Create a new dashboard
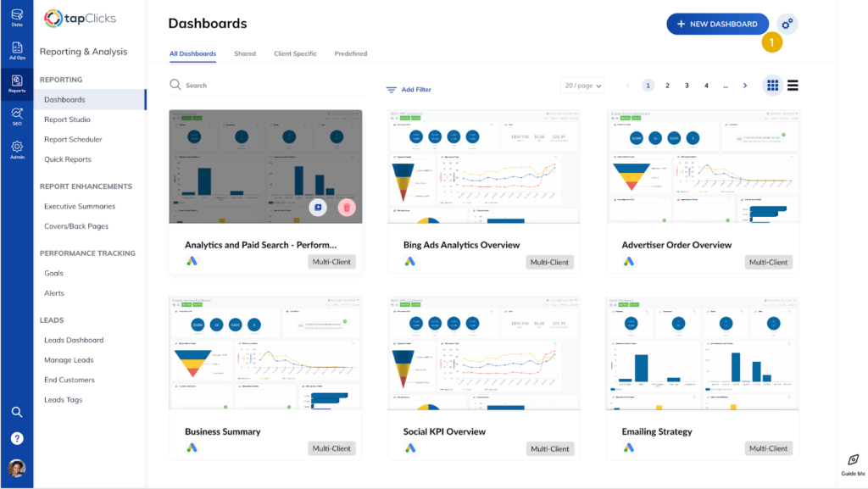The image size is (868, 489). coord(717,24)
